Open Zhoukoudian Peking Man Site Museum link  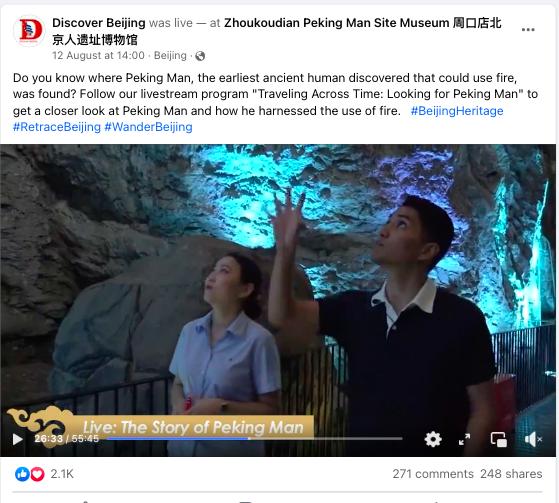tap(277, 31)
